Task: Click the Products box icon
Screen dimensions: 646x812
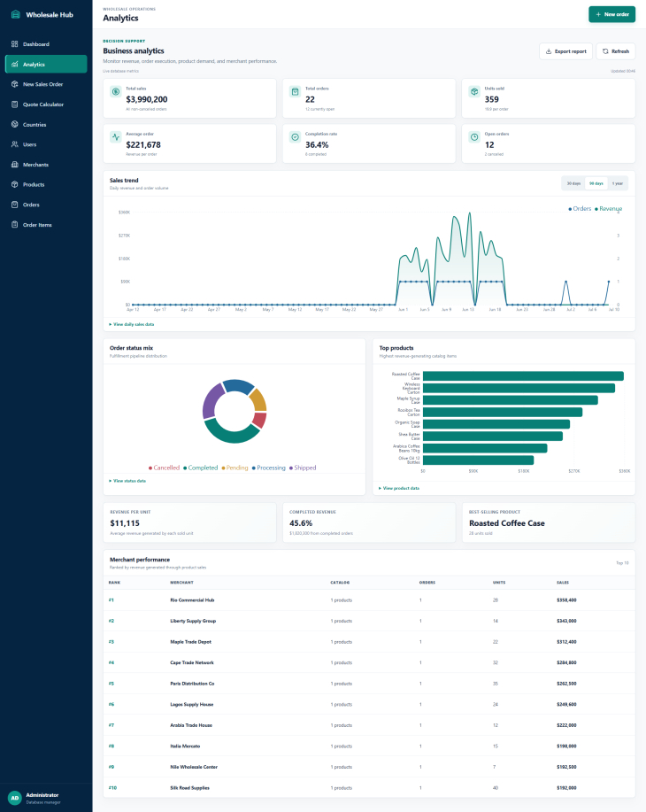Action: 14,184
